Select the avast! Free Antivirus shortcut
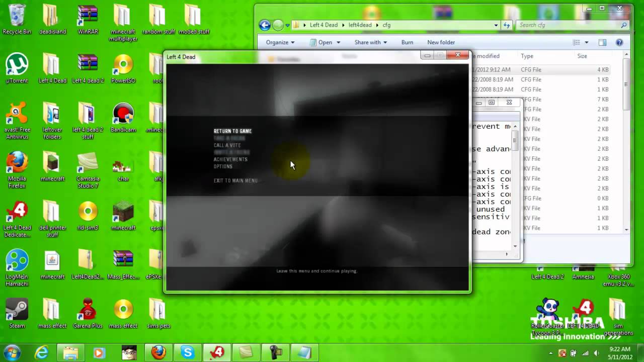Screen dimensions: 644x362 tap(17, 121)
